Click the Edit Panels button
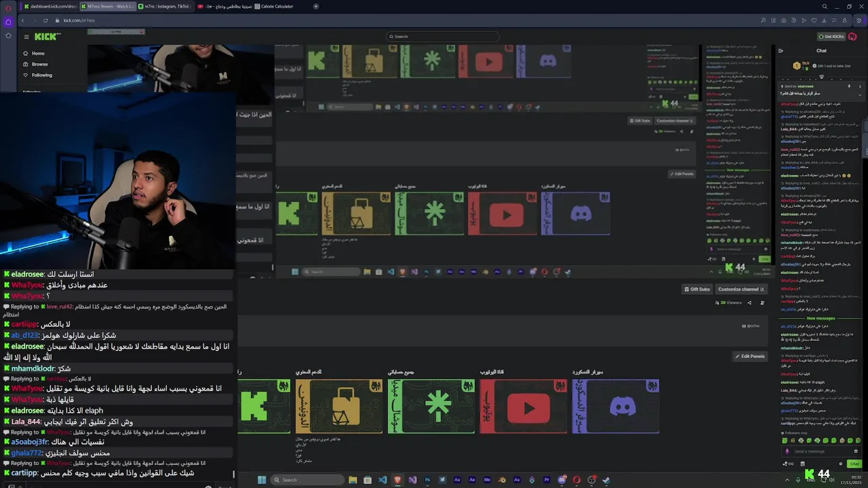 click(750, 357)
